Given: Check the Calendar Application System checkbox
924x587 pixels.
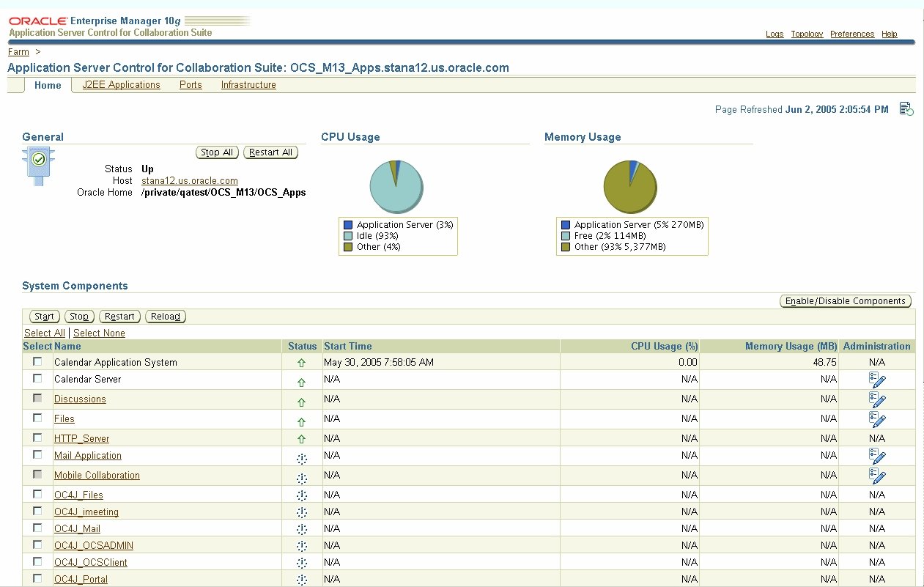Looking at the screenshot, I should point(37,362).
